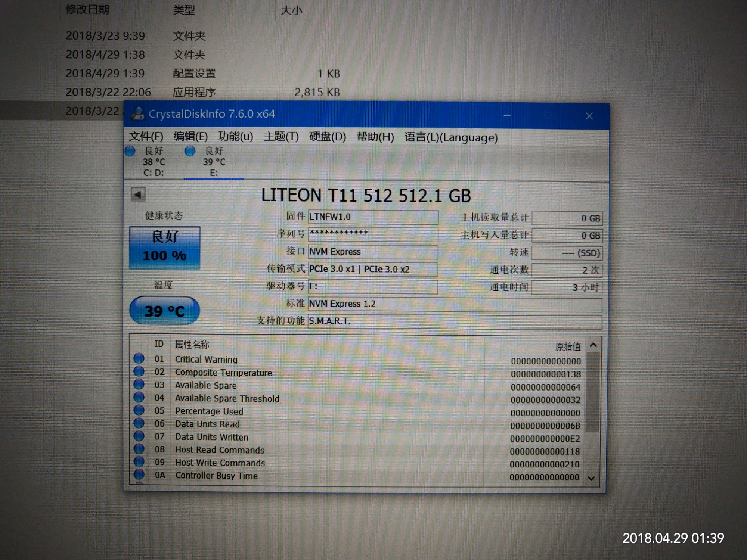Open the 功能(u) menu
This screenshot has width=747, height=560.
coord(235,137)
